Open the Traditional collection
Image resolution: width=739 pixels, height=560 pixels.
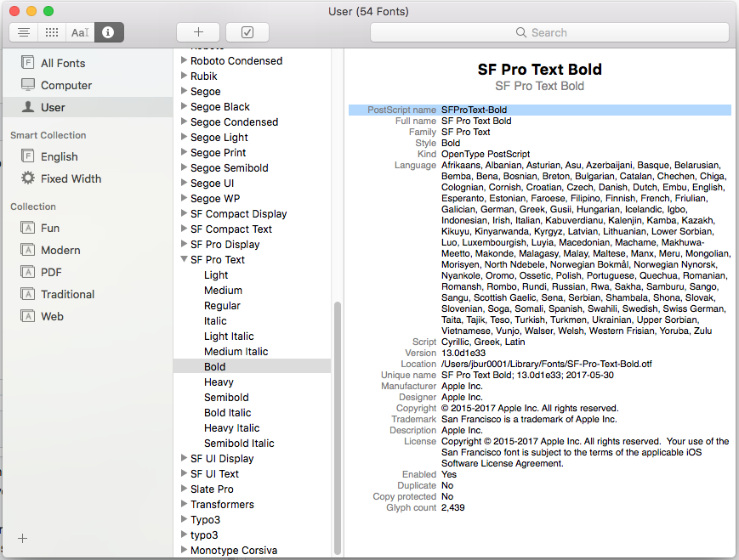pyautogui.click(x=67, y=295)
